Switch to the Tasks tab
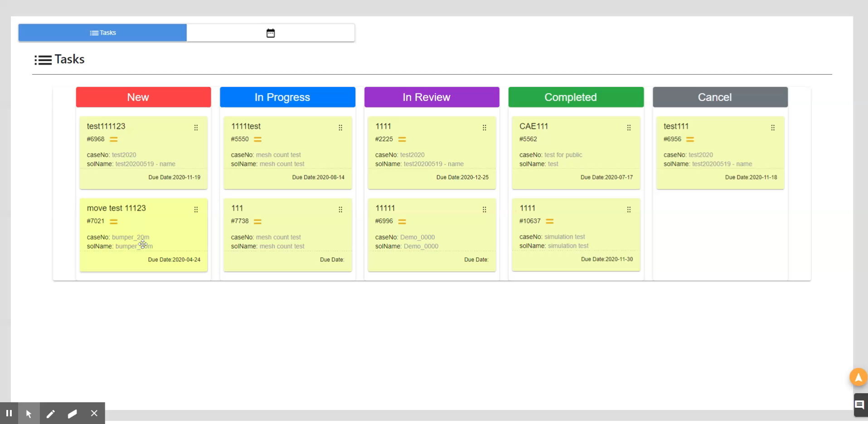 102,33
